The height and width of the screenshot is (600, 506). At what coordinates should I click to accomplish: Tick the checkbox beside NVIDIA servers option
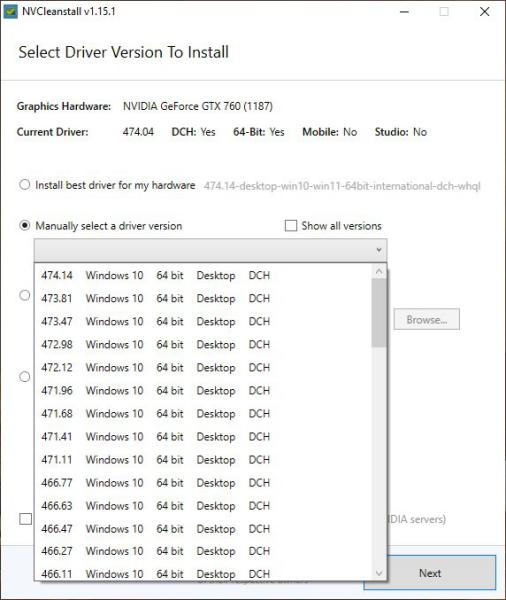pos(26,519)
